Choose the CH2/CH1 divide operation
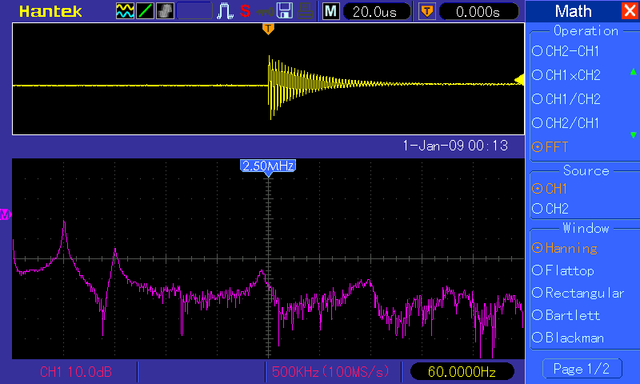 [x=566, y=123]
